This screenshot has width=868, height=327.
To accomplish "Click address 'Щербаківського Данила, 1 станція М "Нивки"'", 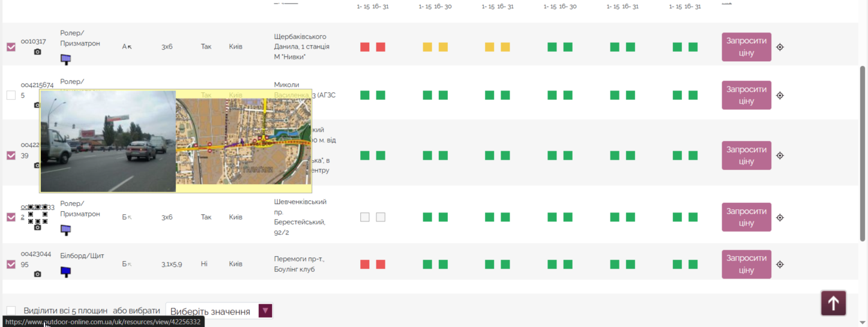I will tap(302, 47).
